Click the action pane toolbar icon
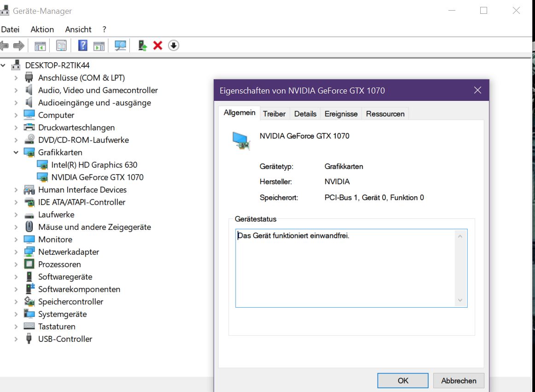The width and height of the screenshot is (535, 392). tap(99, 46)
